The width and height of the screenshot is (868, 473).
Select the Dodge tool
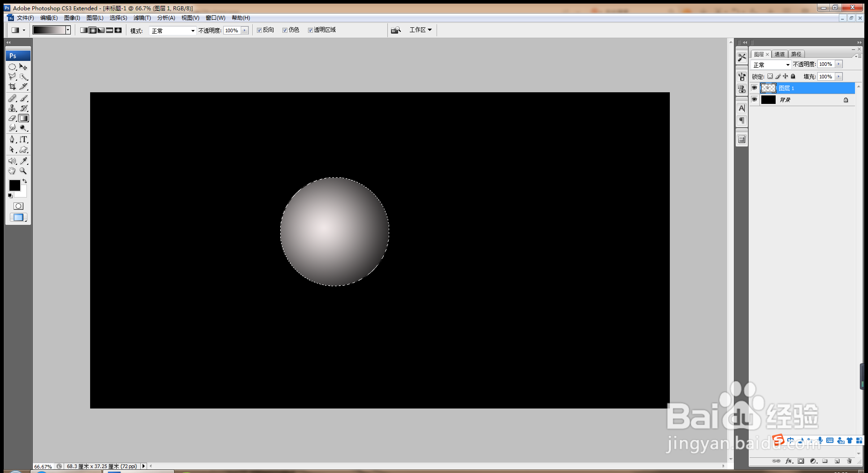coord(23,128)
